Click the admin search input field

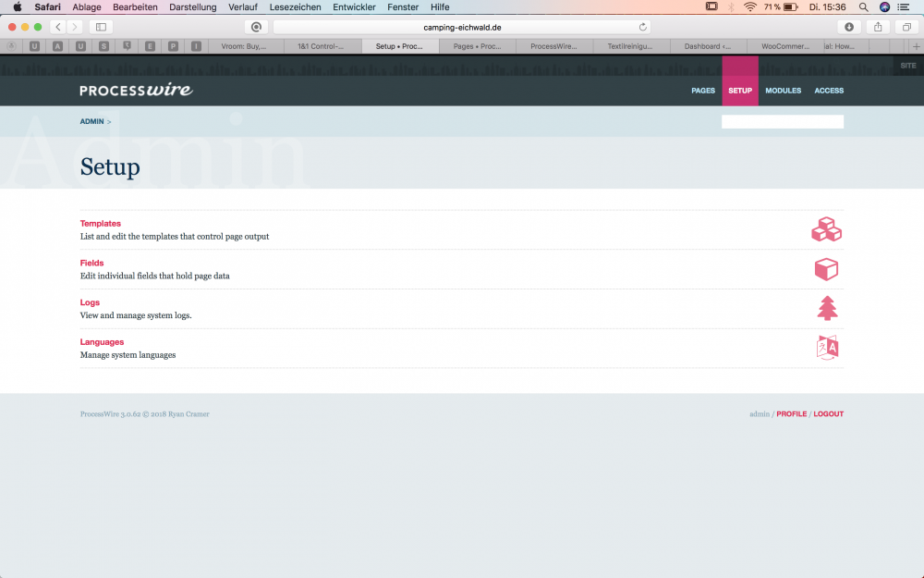782,121
